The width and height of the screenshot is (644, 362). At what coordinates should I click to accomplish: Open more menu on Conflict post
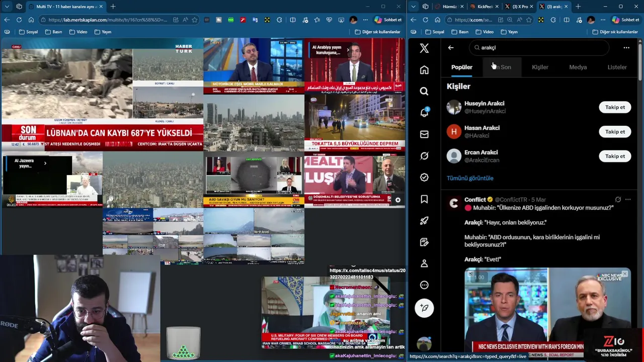[x=628, y=200]
